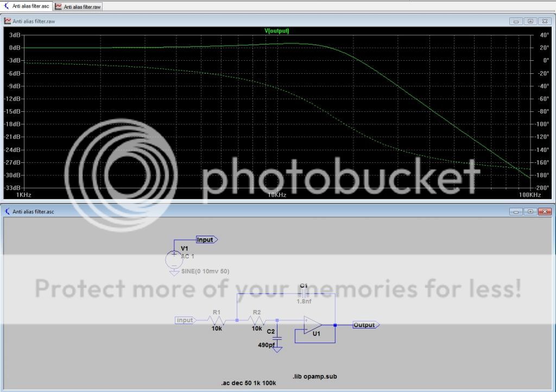556x392 pixels.
Task: Click the Output net label flag
Action: (x=365, y=325)
